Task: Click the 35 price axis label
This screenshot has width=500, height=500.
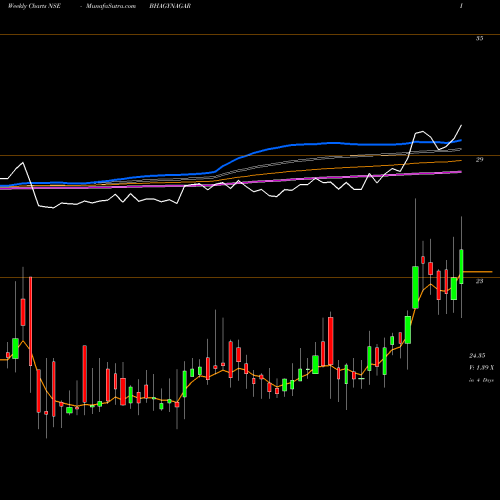Action: point(479,38)
